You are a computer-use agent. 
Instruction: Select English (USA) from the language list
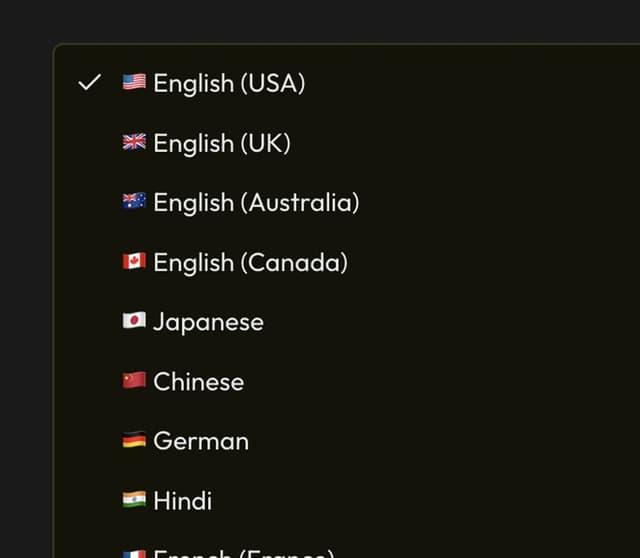point(229,83)
